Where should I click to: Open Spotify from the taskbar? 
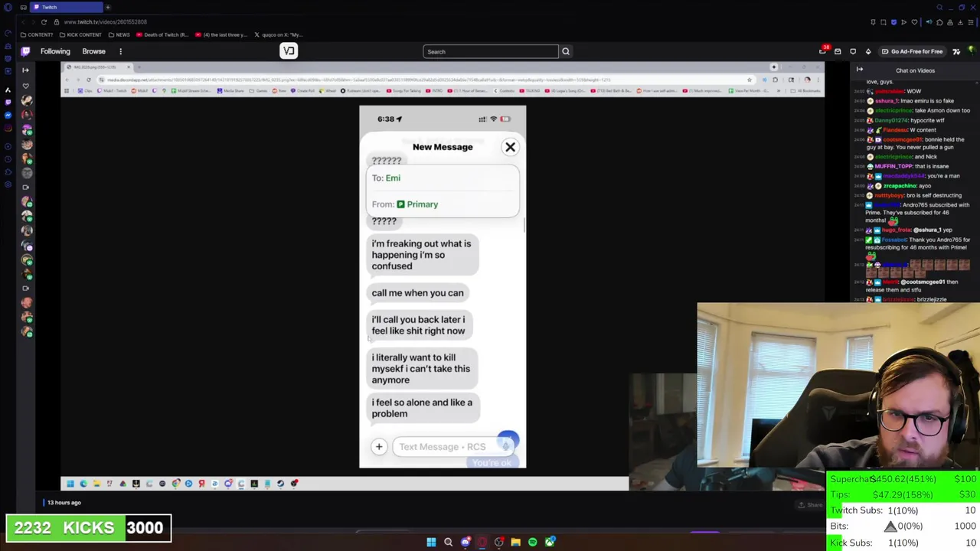pyautogui.click(x=532, y=542)
